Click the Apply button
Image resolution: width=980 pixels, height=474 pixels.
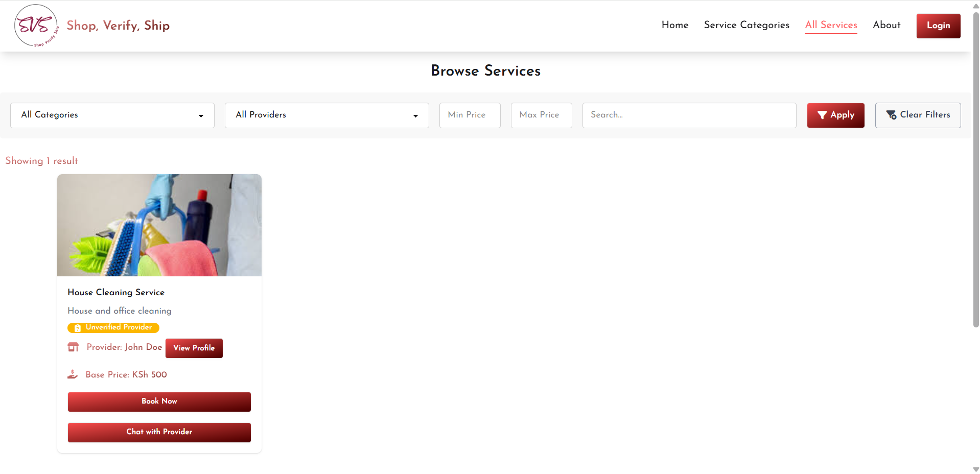point(835,115)
